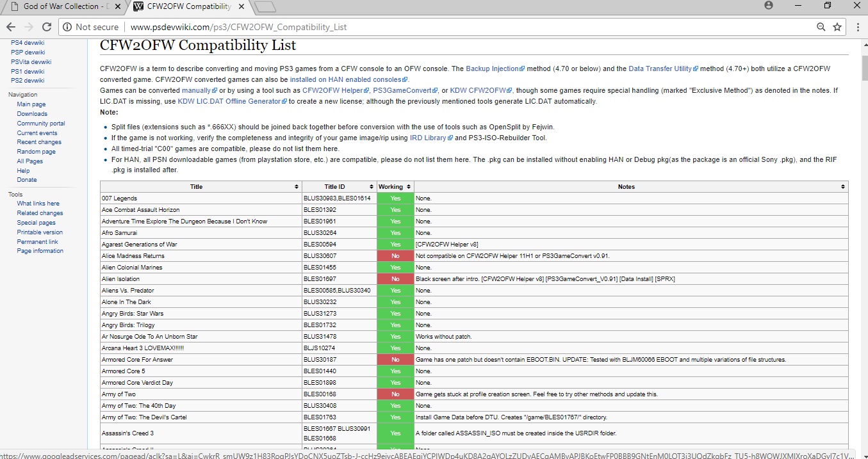Sort table by the Title column arrows

point(297,187)
